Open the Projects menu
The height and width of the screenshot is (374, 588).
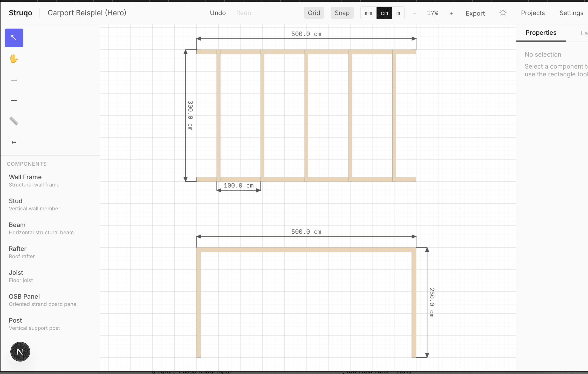(x=533, y=13)
